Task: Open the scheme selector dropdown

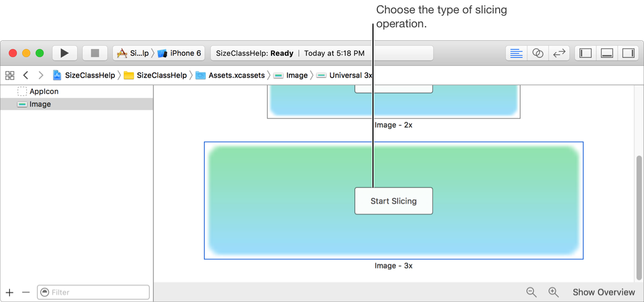Action: click(x=133, y=53)
